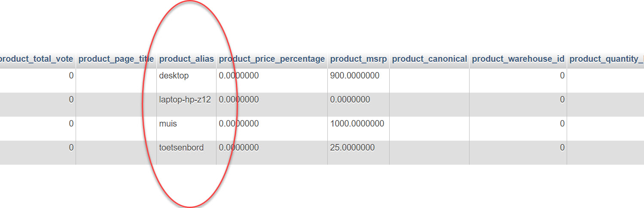Screen dimensions: 644x208
Task: Click the product_msrp column header
Action: click(358, 59)
